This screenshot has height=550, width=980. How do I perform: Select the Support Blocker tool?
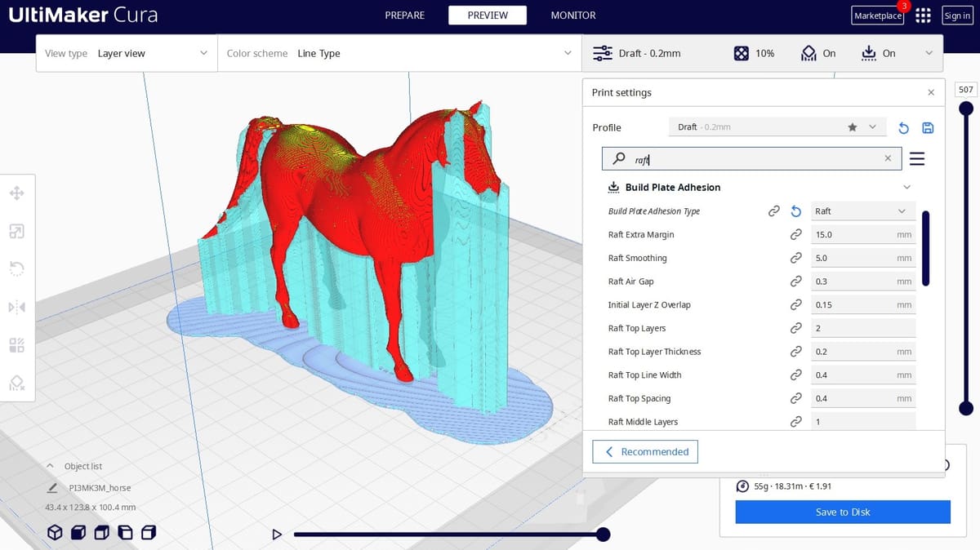click(x=16, y=382)
